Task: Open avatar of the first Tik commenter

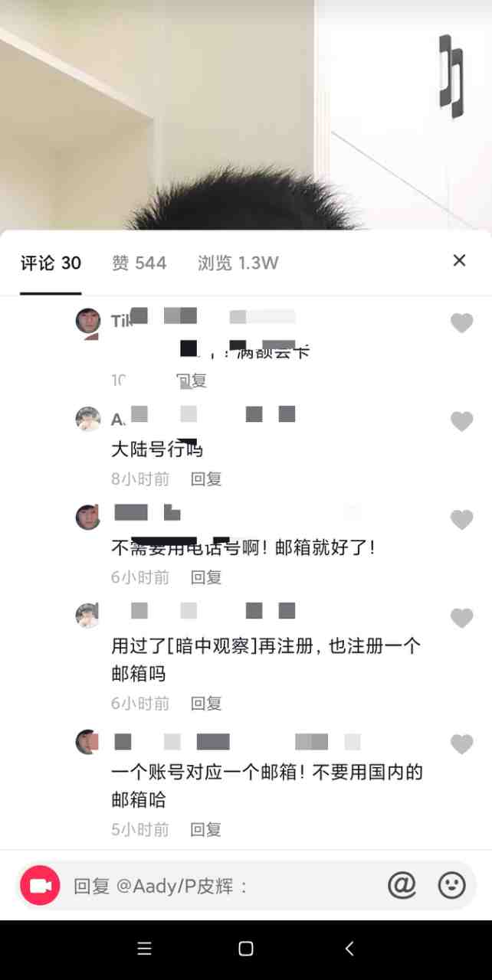Action: click(88, 321)
